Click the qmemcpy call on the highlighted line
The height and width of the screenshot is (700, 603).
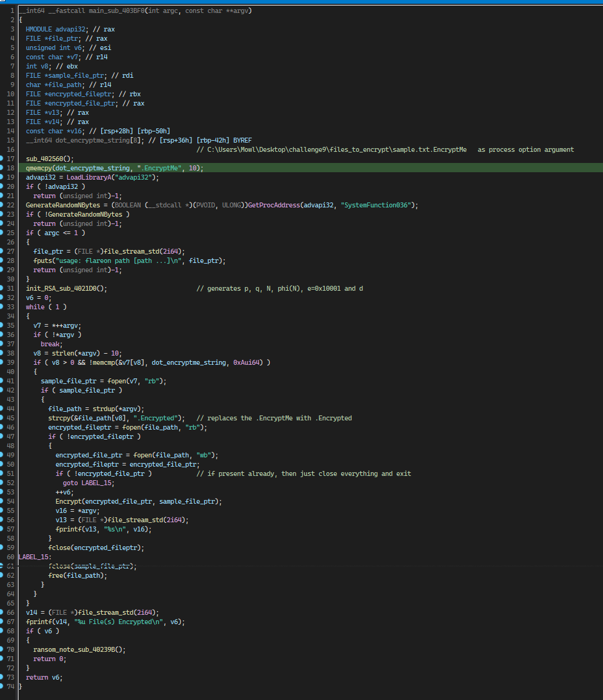tap(39, 168)
